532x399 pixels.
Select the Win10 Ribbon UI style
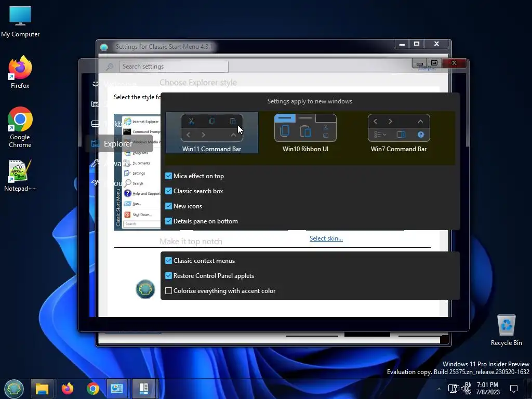tap(305, 132)
